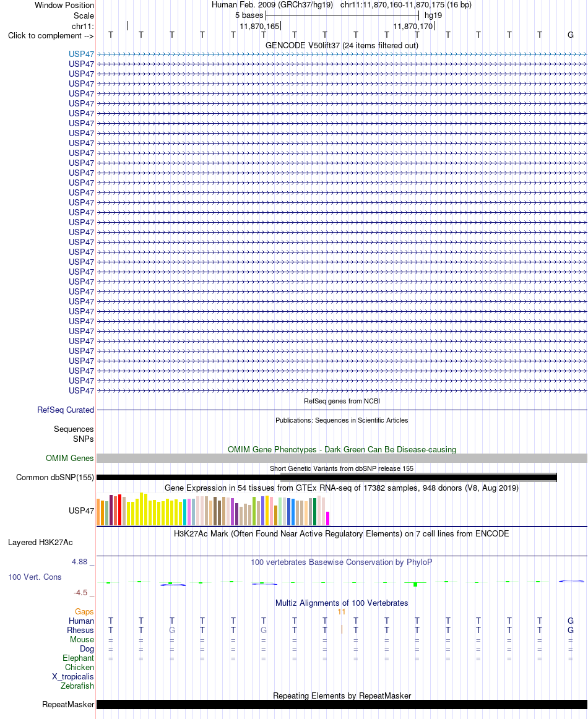Click the final G base in the Human row
The image size is (588, 719).
pos(571,621)
